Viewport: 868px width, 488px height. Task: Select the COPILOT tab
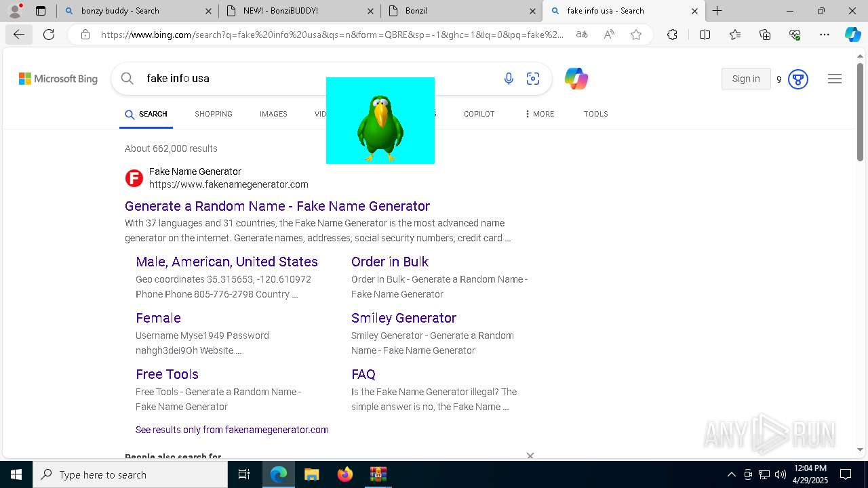pyautogui.click(x=479, y=114)
